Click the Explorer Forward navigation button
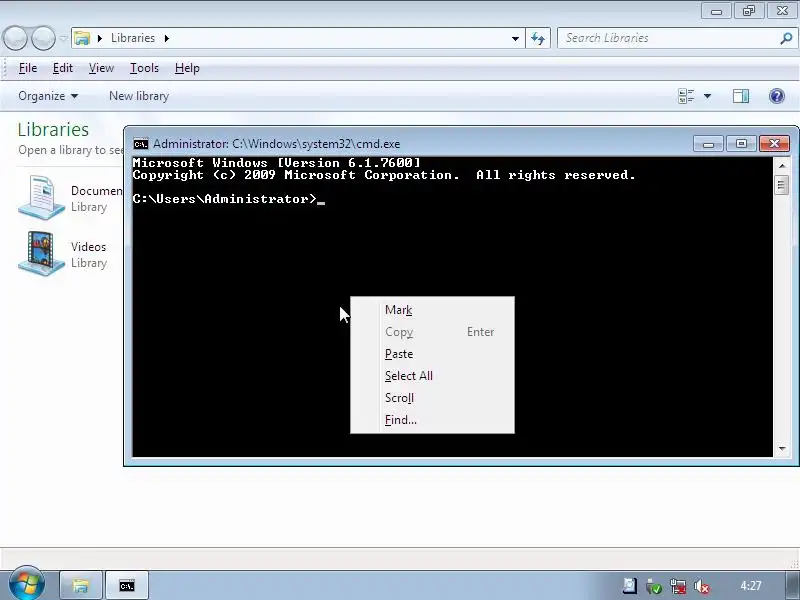 (x=43, y=38)
